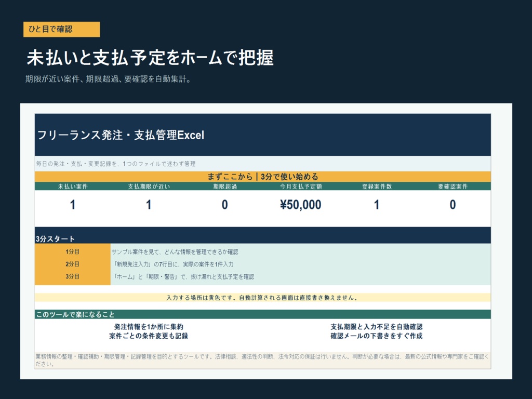Viewport: 532px width, 399px height.
Task: Click the text 「ホーム」と「期限・警告」で、抜け漏れと支払予定を確認
Action: (x=183, y=277)
